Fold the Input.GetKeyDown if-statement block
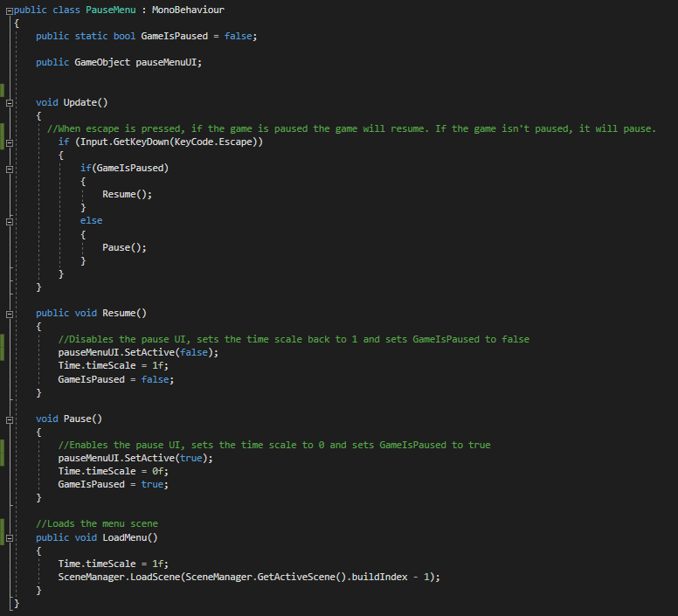Screen dimensions: 678x616 click(10, 142)
